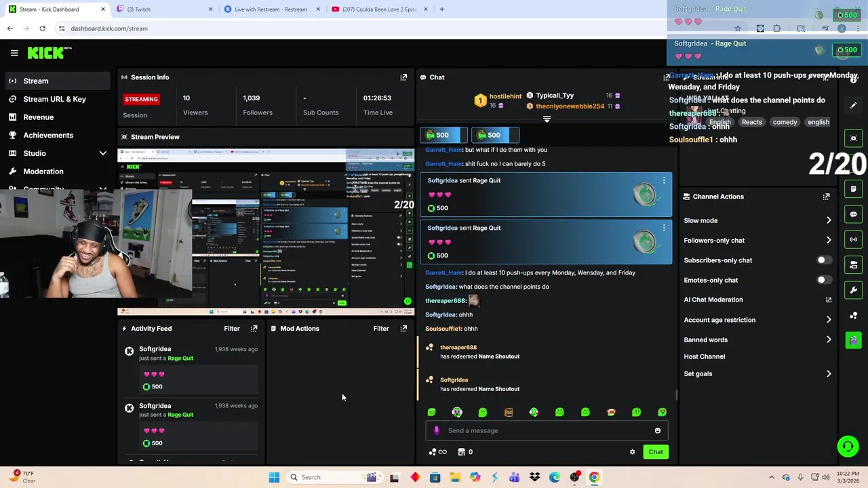Click the pencil edit icon in right sidebar
The height and width of the screenshot is (488, 868).
(854, 105)
